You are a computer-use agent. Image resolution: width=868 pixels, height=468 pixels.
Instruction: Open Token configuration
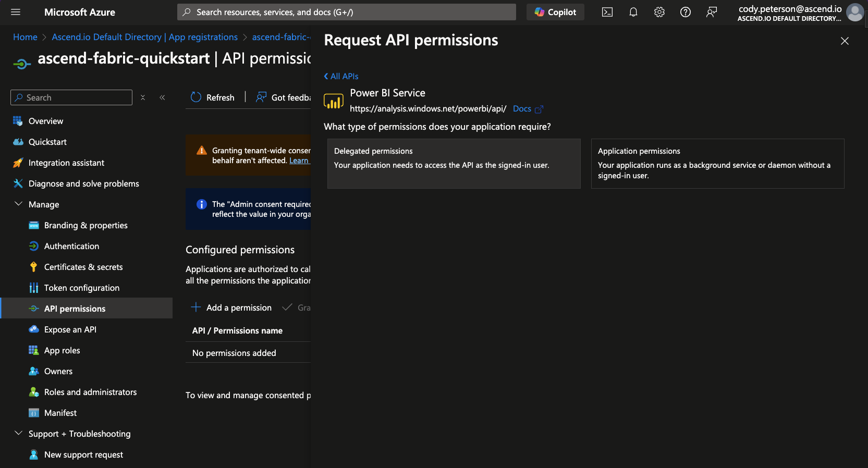click(x=82, y=288)
